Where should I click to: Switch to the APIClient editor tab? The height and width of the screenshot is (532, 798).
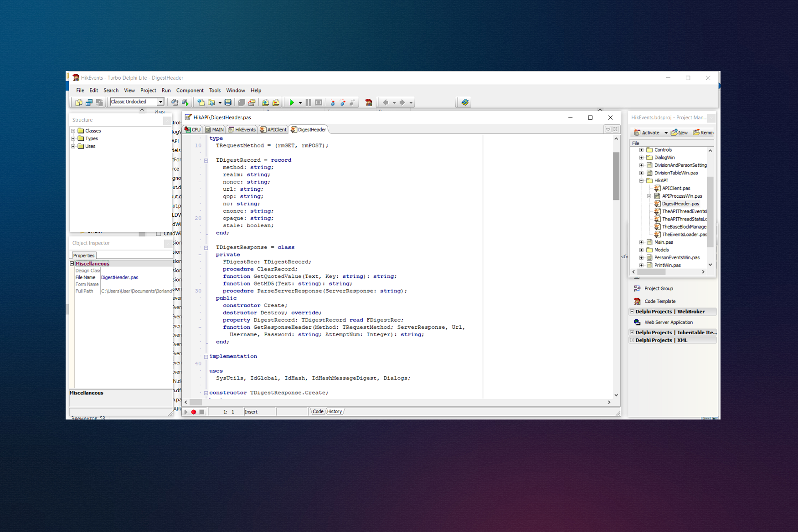[x=273, y=130]
